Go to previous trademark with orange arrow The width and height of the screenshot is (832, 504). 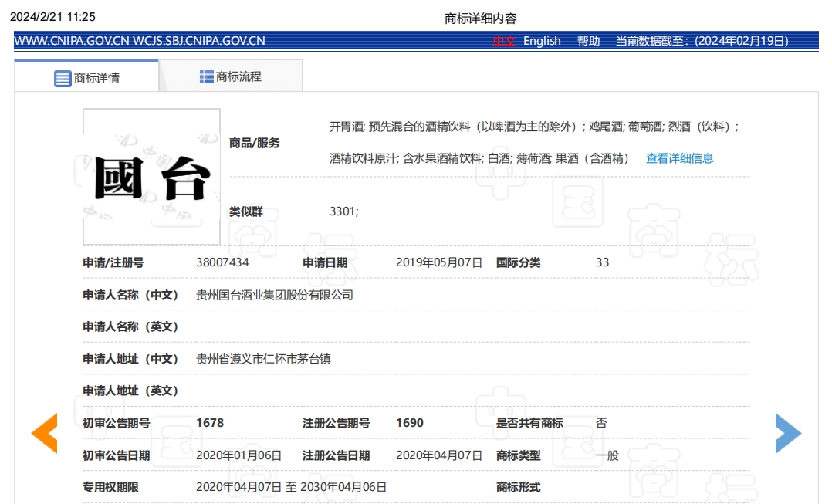point(45,433)
